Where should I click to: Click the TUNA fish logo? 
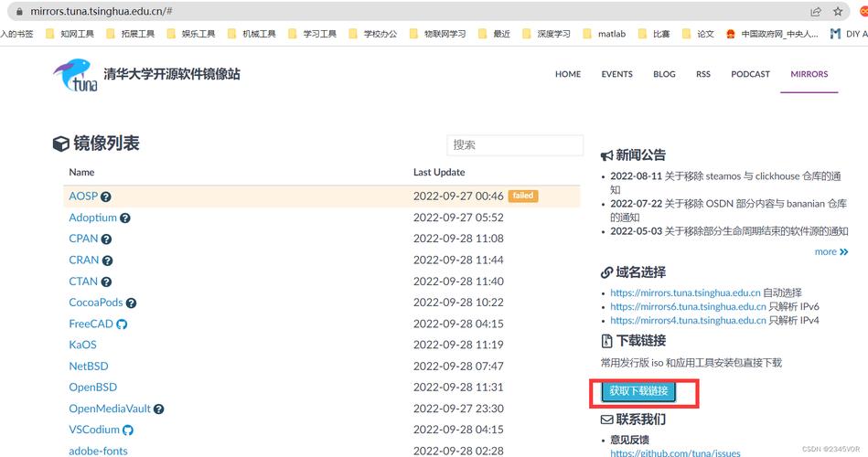(76, 75)
